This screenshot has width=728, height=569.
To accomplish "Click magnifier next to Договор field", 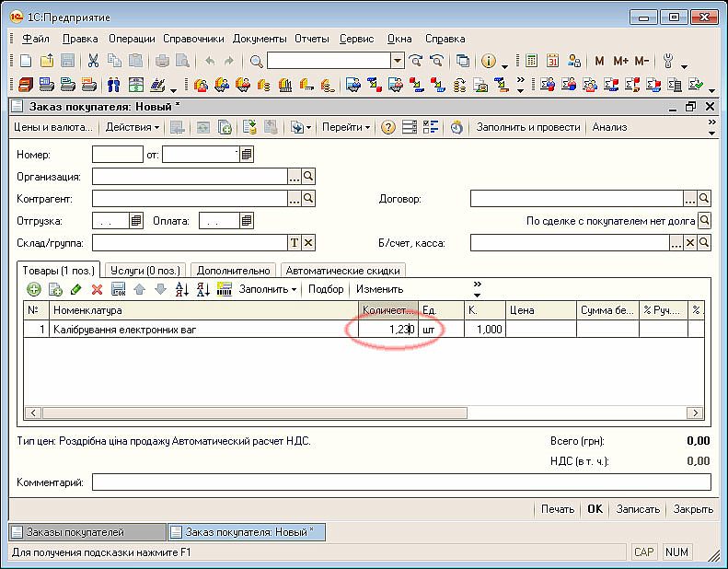I will 704,198.
